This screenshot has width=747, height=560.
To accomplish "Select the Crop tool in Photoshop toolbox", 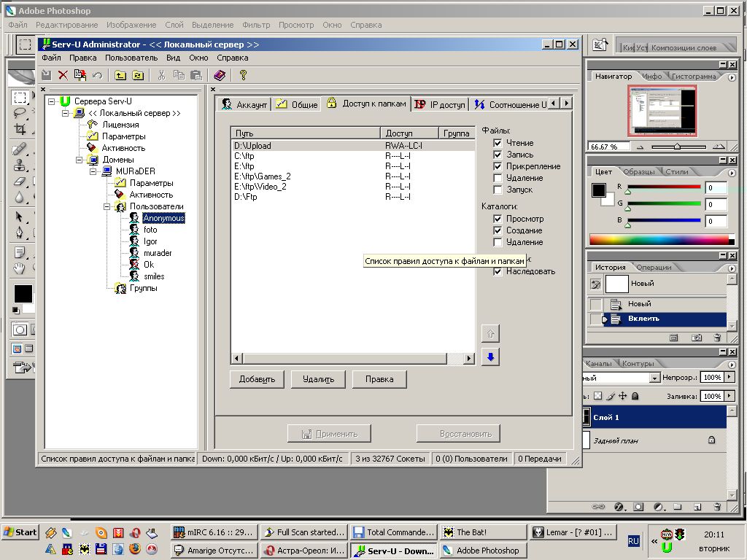I will [x=20, y=129].
